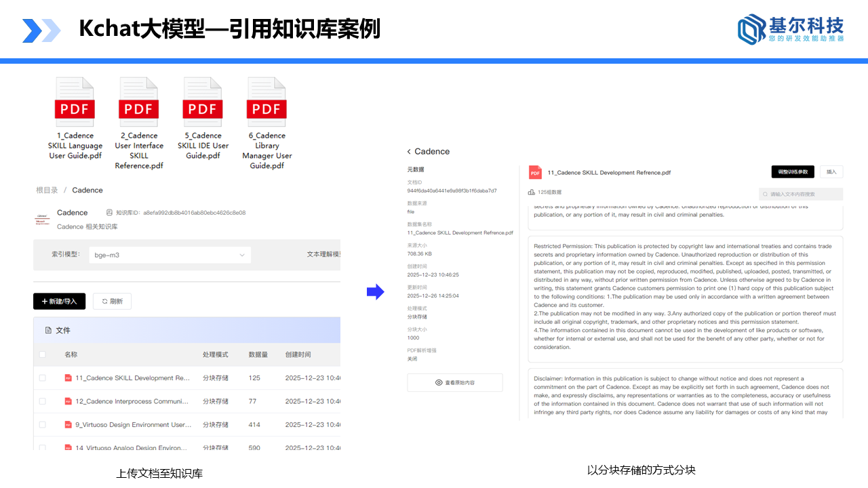Select the red PDF icon for 12_Cadence Interprocess
868x488 pixels.
68,401
